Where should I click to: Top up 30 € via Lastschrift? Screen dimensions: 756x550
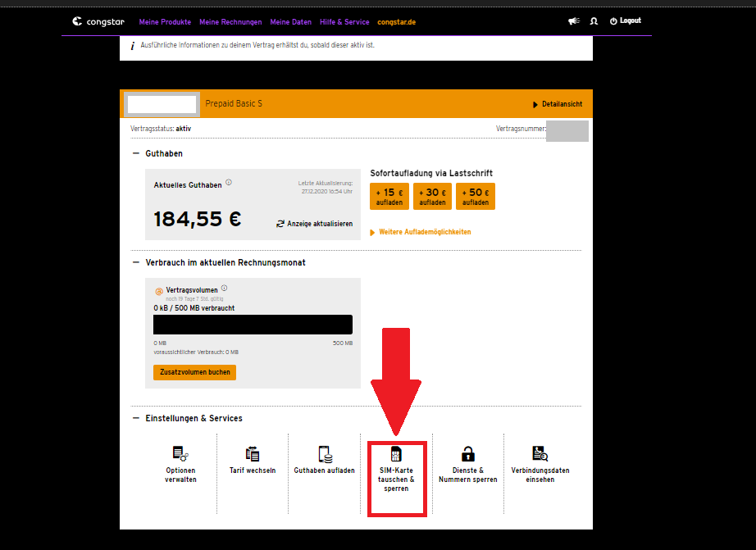click(x=432, y=196)
